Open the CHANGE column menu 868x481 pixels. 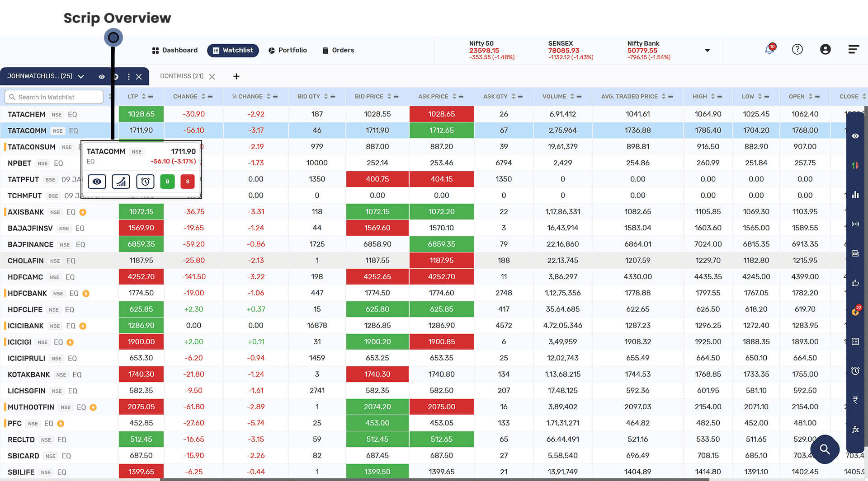tap(210, 97)
